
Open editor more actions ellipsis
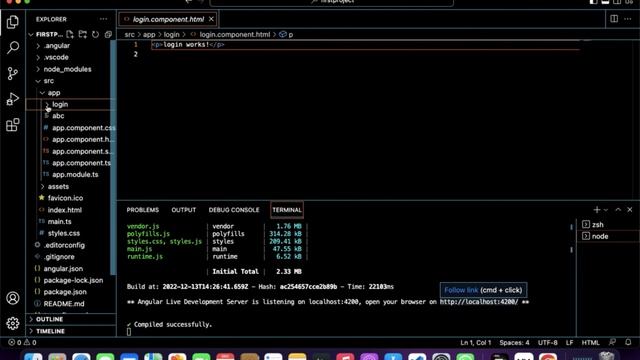[x=628, y=19]
